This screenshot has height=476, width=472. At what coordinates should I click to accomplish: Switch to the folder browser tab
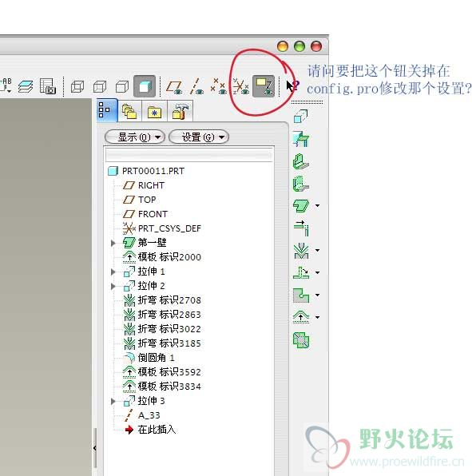tap(129, 112)
